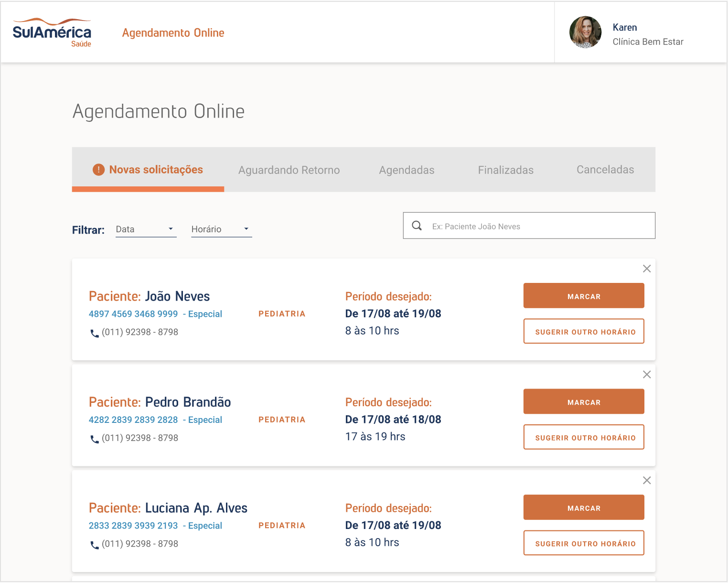Click phone icon for Pedro Brandão
This screenshot has width=728, height=583.
pyautogui.click(x=95, y=439)
